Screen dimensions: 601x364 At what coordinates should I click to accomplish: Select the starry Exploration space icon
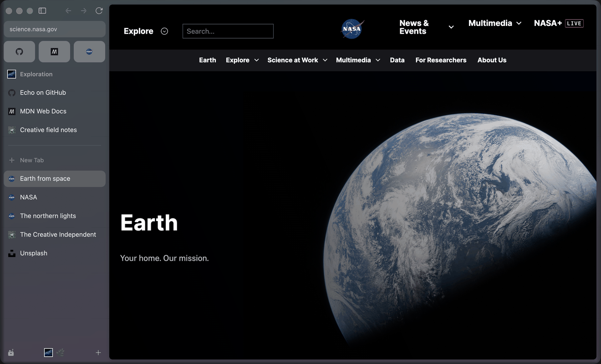click(x=48, y=353)
